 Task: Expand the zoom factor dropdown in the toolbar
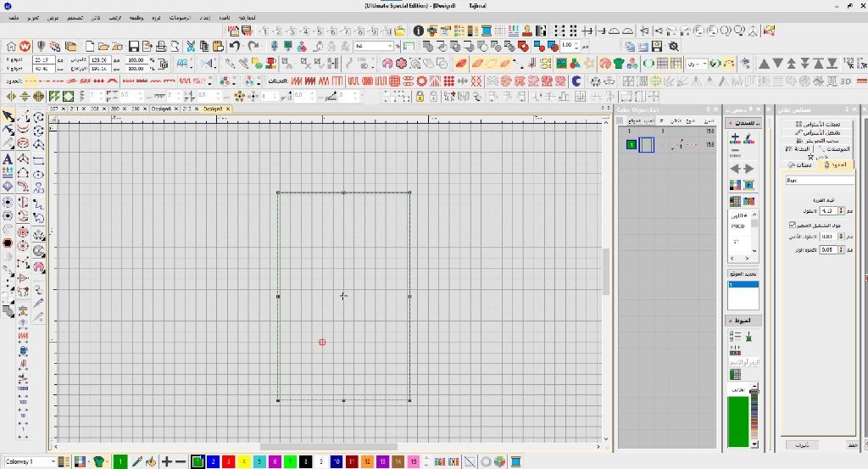390,47
